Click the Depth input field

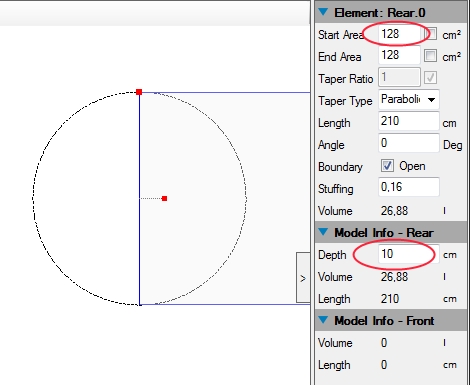pos(409,254)
